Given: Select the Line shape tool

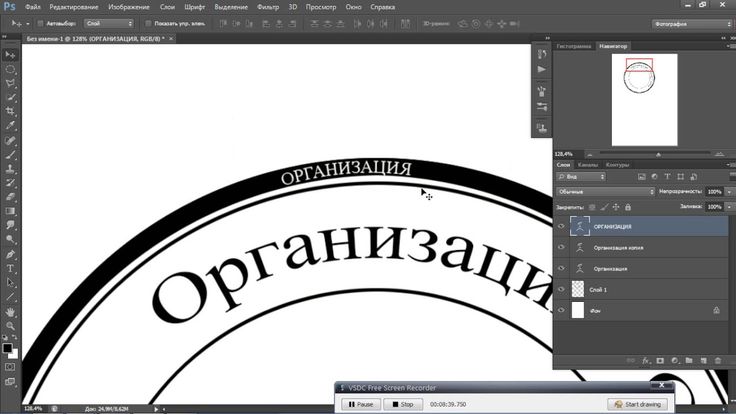Looking at the screenshot, I should pyautogui.click(x=10, y=297).
